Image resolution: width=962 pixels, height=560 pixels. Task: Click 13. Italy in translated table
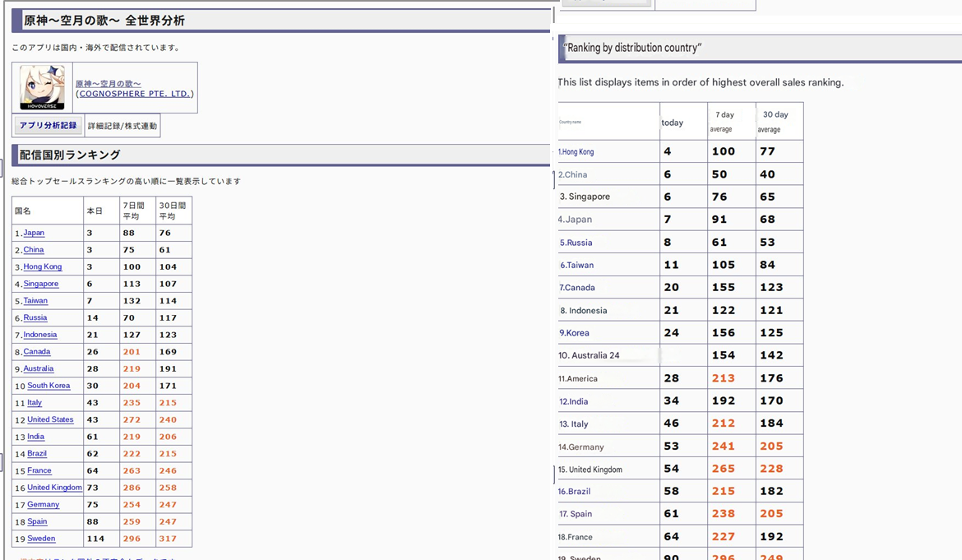pyautogui.click(x=574, y=423)
